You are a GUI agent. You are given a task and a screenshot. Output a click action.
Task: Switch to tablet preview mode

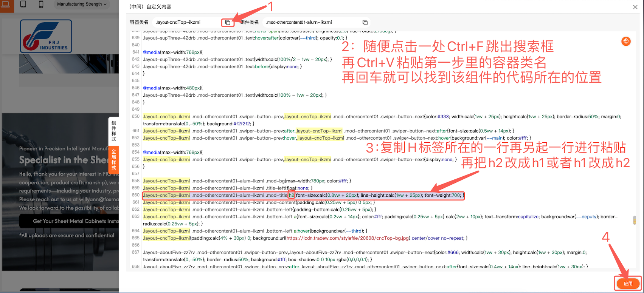(x=23, y=5)
